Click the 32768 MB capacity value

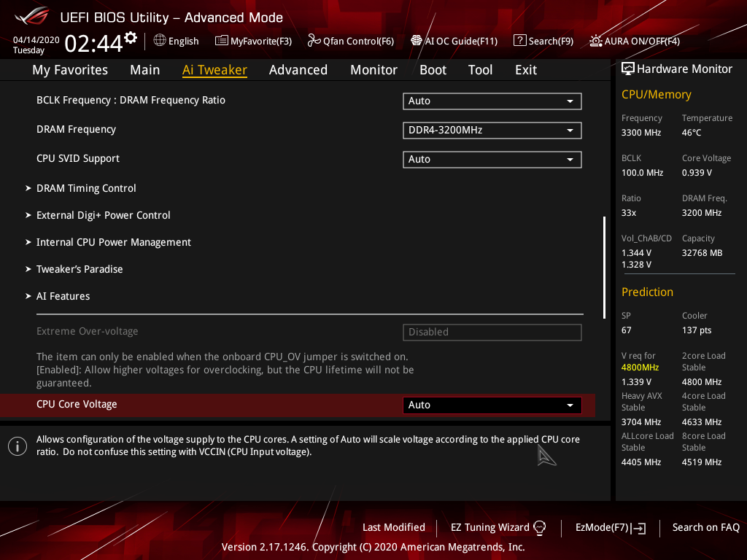tap(702, 253)
